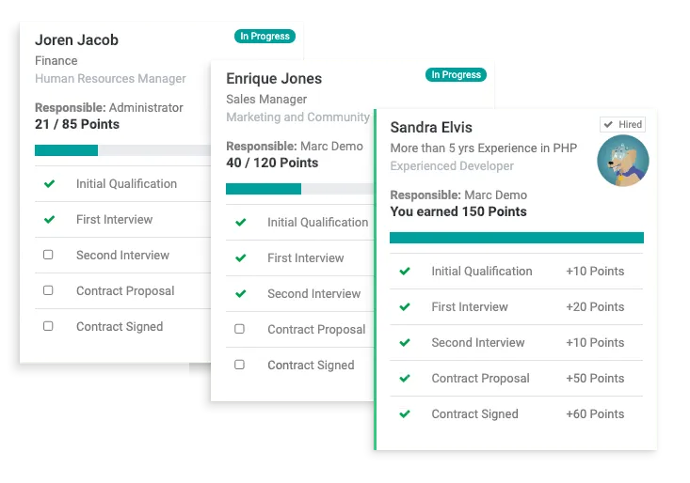The height and width of the screenshot is (483, 690).
Task: Open the Joren Jacob card title
Action: tap(77, 40)
